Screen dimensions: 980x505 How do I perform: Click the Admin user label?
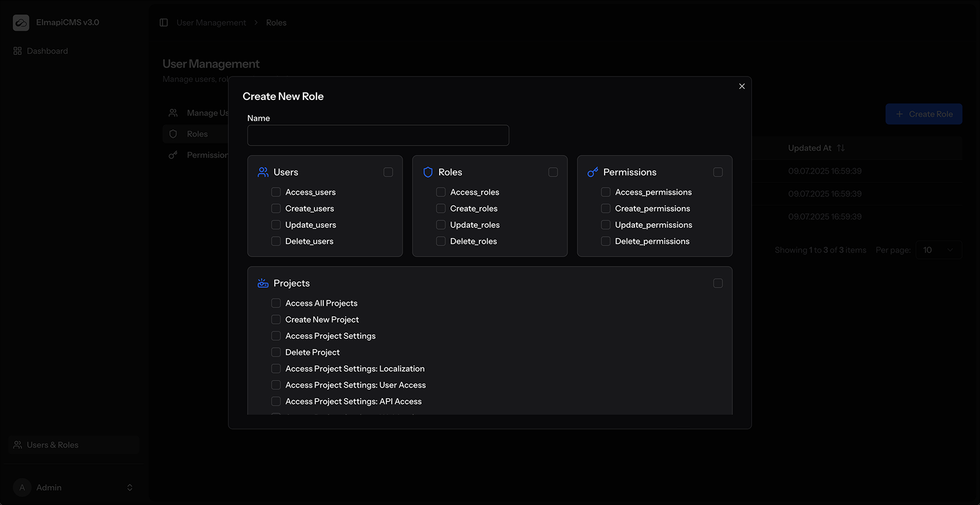point(49,487)
